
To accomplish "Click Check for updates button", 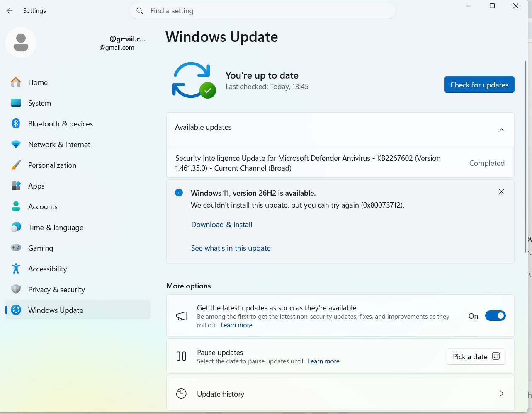I will point(479,85).
